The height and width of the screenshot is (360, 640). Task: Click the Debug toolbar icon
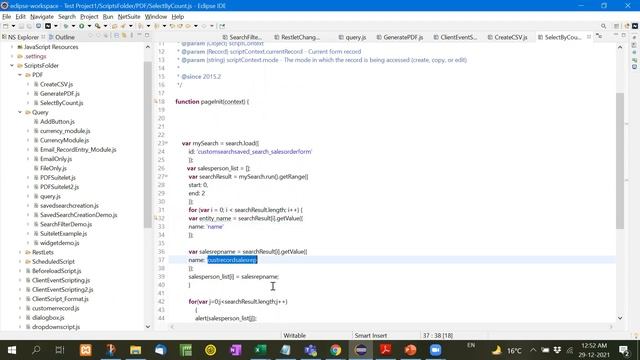click(66, 26)
